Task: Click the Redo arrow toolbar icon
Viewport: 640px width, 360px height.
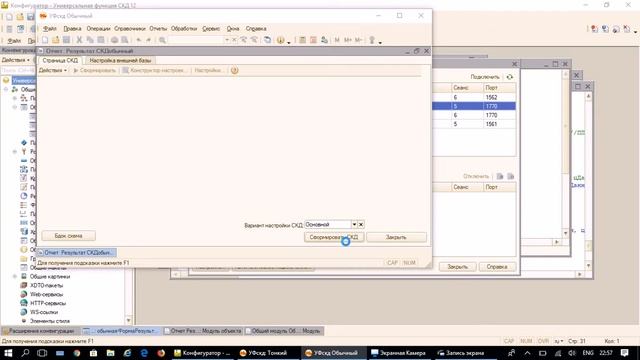Action: coord(149,40)
